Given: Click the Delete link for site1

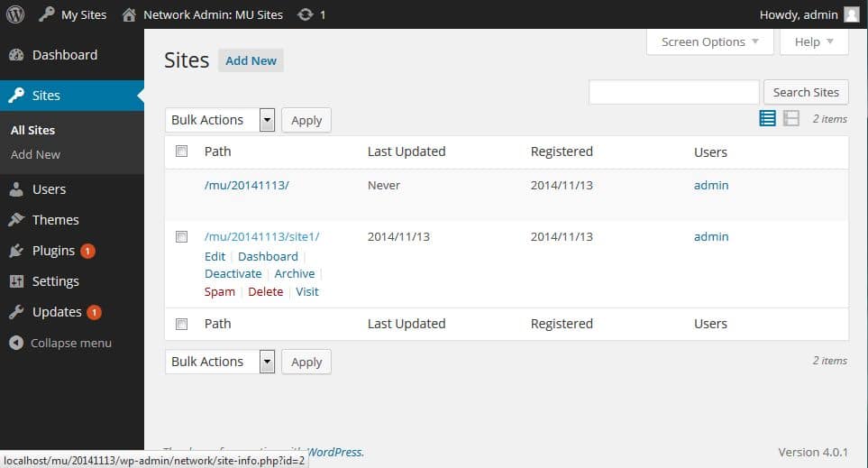Looking at the screenshot, I should tap(265, 291).
